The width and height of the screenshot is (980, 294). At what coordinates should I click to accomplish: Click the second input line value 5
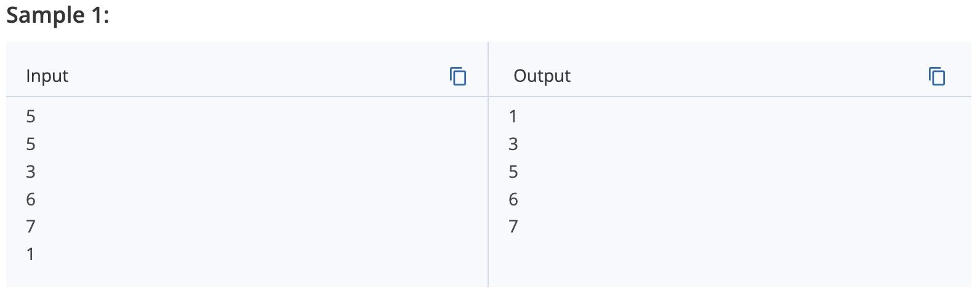pyautogui.click(x=31, y=143)
